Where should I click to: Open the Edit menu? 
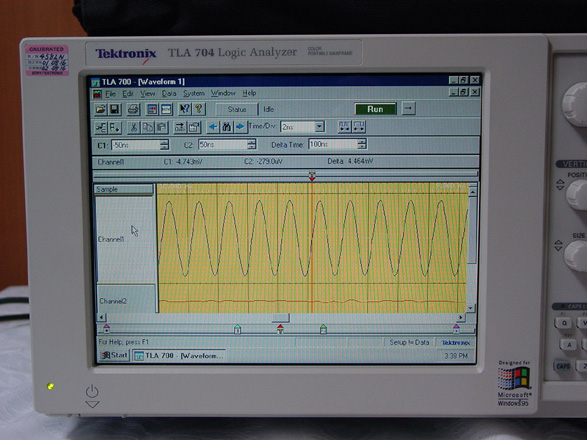[128, 94]
